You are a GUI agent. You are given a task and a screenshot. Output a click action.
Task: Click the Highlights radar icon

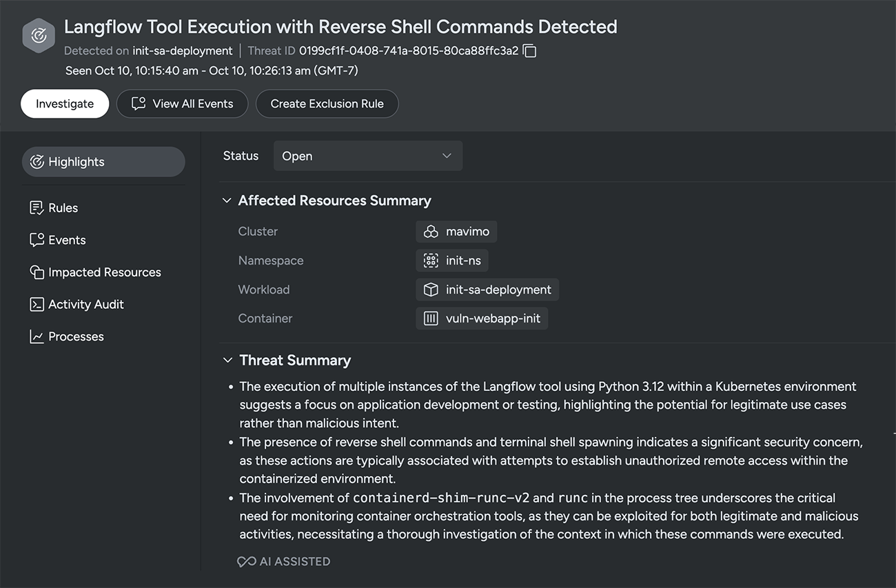coord(37,162)
